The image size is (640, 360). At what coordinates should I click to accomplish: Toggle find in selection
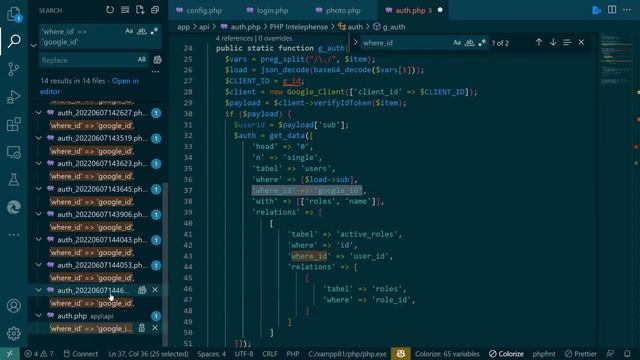pos(567,42)
